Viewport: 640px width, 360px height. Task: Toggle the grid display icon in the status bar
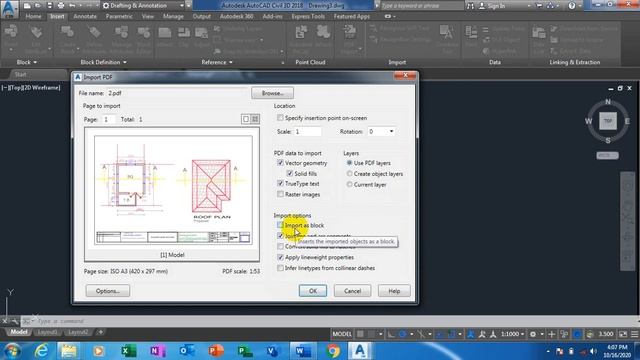(360, 334)
